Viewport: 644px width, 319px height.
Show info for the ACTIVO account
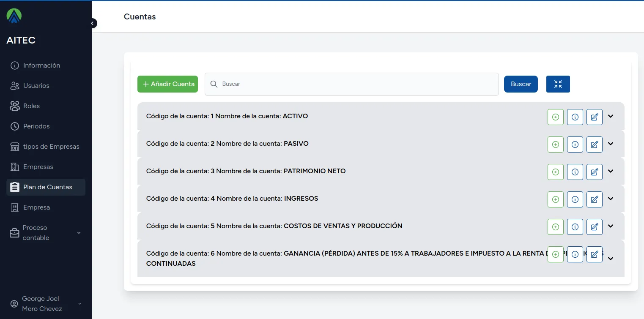click(x=575, y=117)
